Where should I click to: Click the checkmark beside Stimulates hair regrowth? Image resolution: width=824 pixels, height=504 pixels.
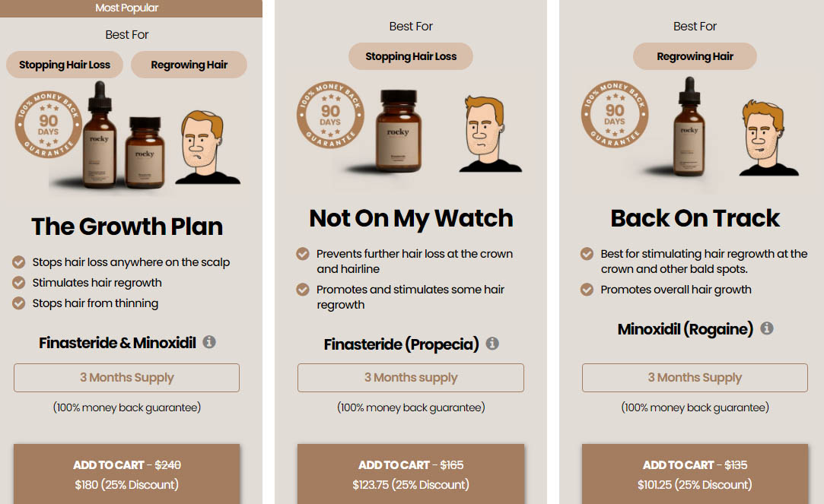19,283
